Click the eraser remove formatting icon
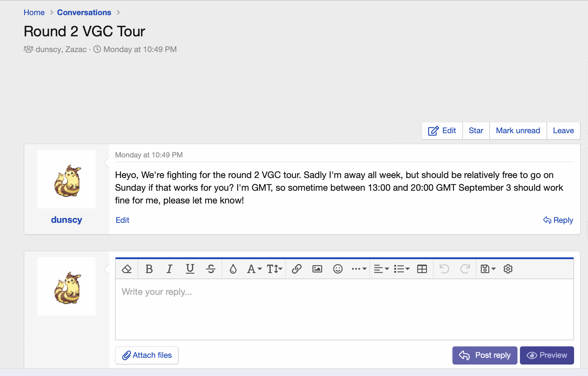This screenshot has height=376, width=588. point(127,269)
